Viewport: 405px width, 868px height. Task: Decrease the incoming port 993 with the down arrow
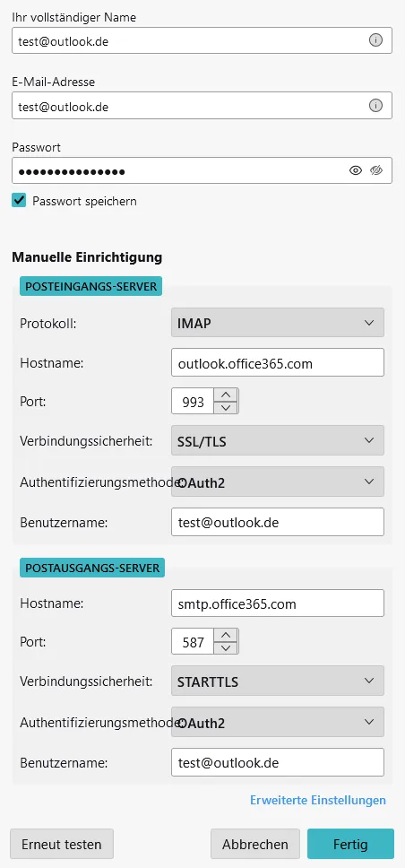click(x=225, y=409)
